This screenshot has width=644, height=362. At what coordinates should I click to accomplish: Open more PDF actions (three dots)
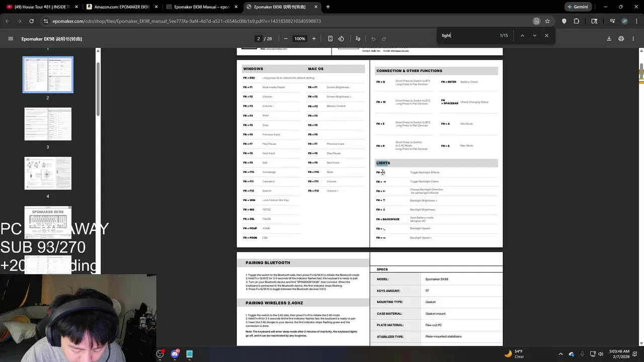(x=633, y=39)
